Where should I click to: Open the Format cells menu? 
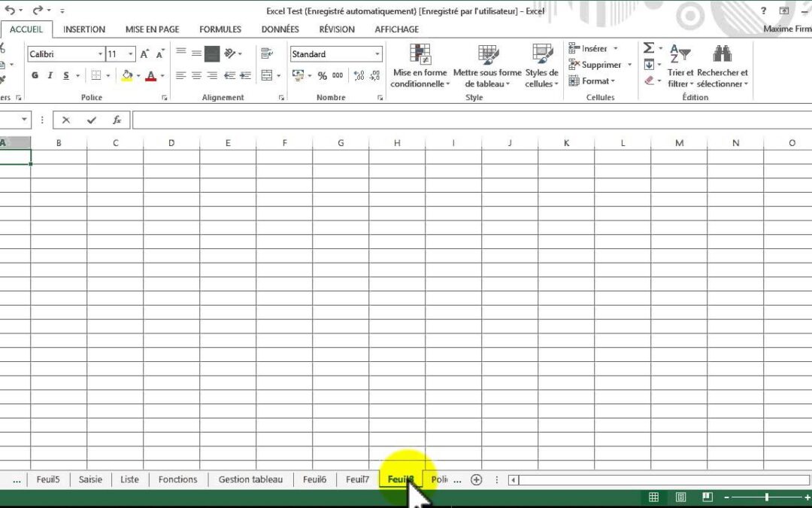tap(592, 81)
